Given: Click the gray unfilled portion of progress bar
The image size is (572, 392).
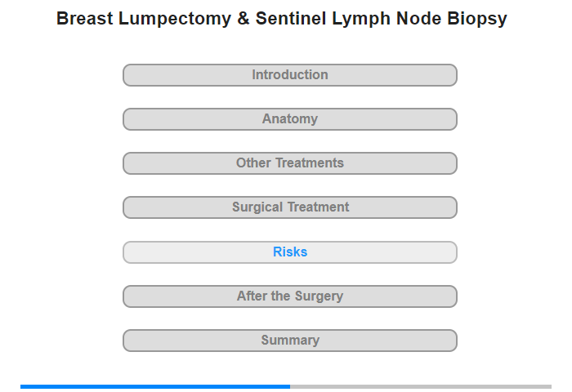Looking at the screenshot, I should [x=421, y=386].
